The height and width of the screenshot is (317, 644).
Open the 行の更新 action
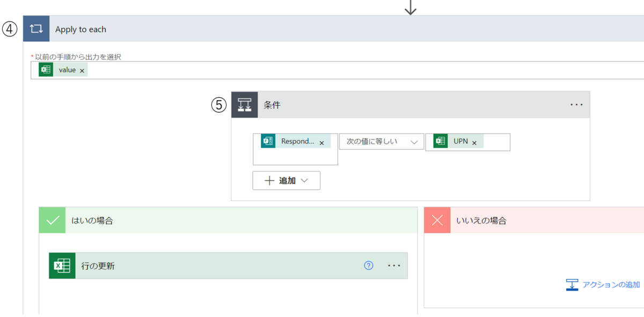pyautogui.click(x=228, y=266)
